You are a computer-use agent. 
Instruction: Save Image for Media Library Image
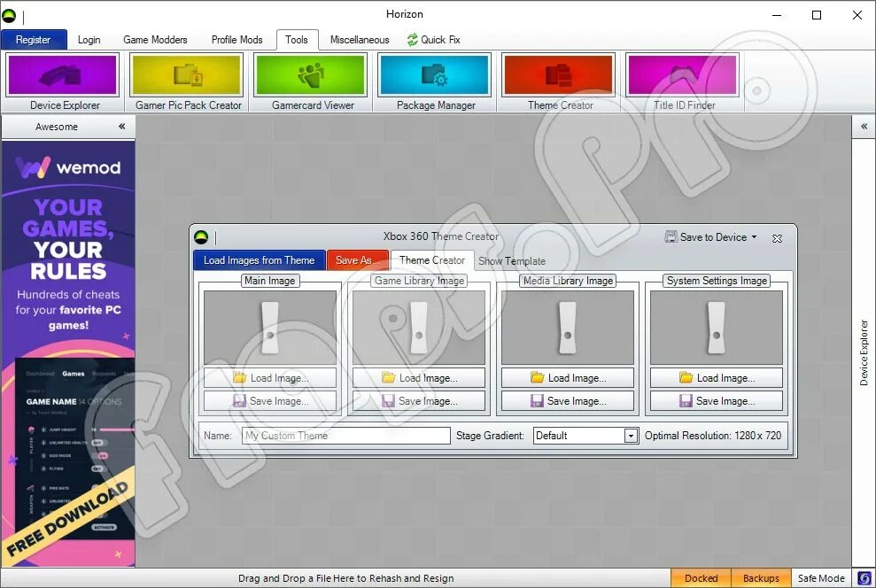[x=568, y=401]
